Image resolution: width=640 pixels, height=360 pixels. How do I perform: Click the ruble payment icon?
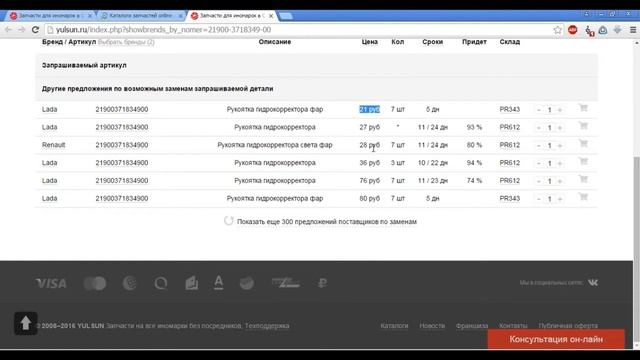click(322, 283)
